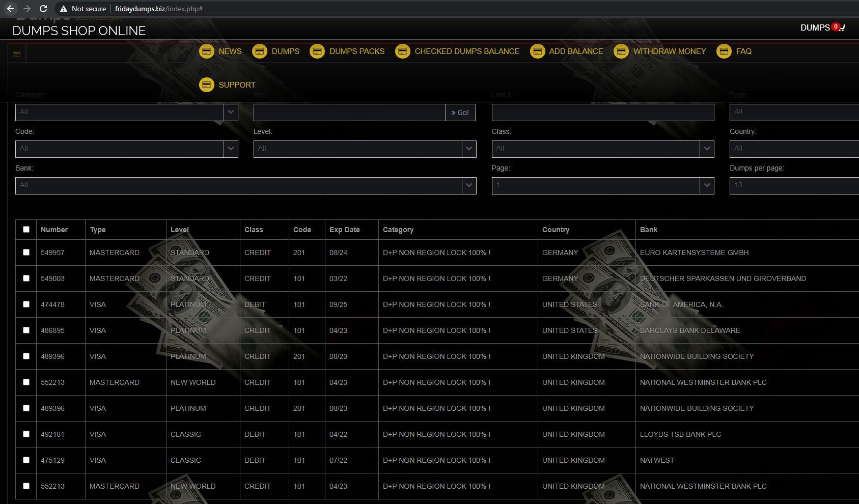Image resolution: width=859 pixels, height=504 pixels.
Task: Expand the Page dropdown
Action: (603, 186)
